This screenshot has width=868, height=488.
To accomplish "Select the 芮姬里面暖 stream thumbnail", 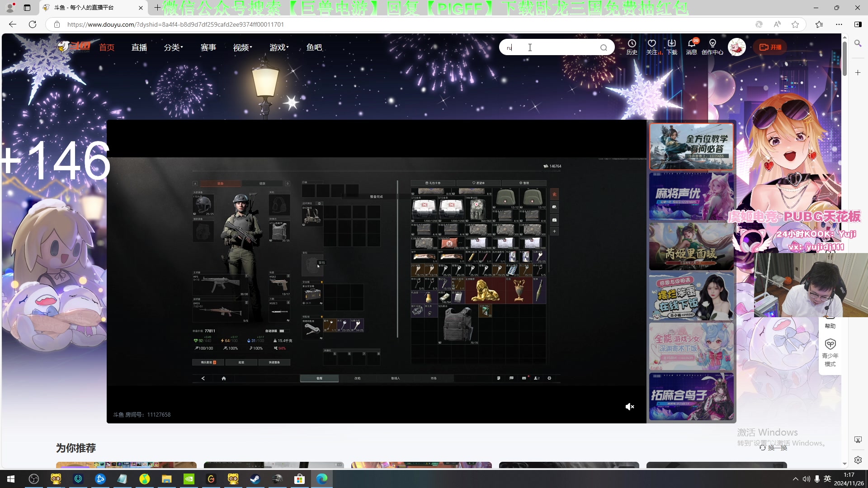I will tap(691, 246).
